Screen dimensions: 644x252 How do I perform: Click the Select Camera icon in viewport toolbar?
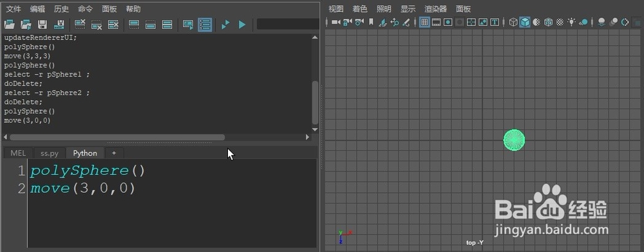click(336, 22)
